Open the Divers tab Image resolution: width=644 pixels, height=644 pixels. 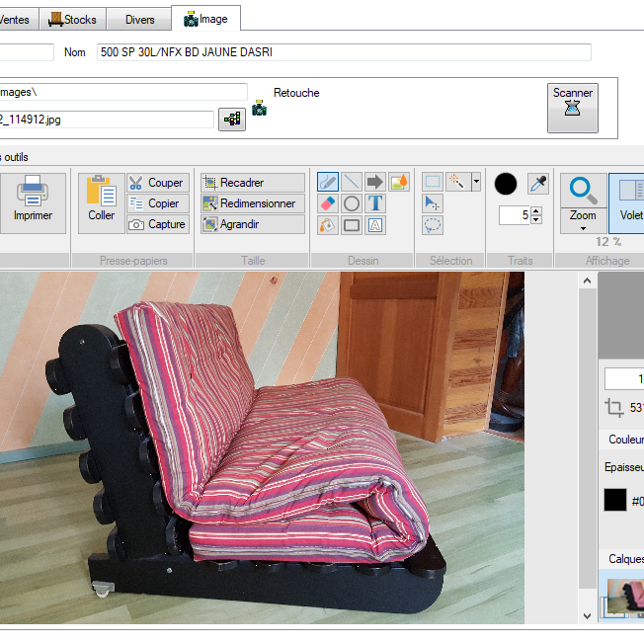pos(138,19)
